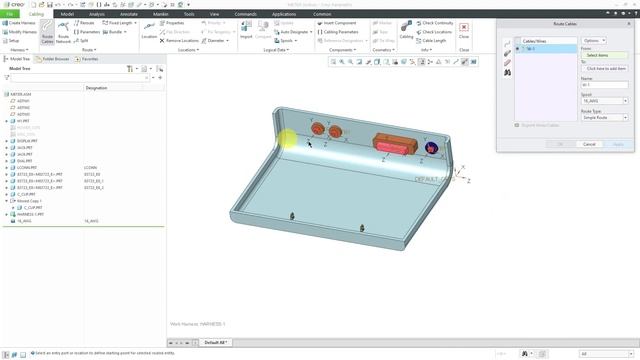Open the Route Type Simple Route combo box

[x=604, y=118]
